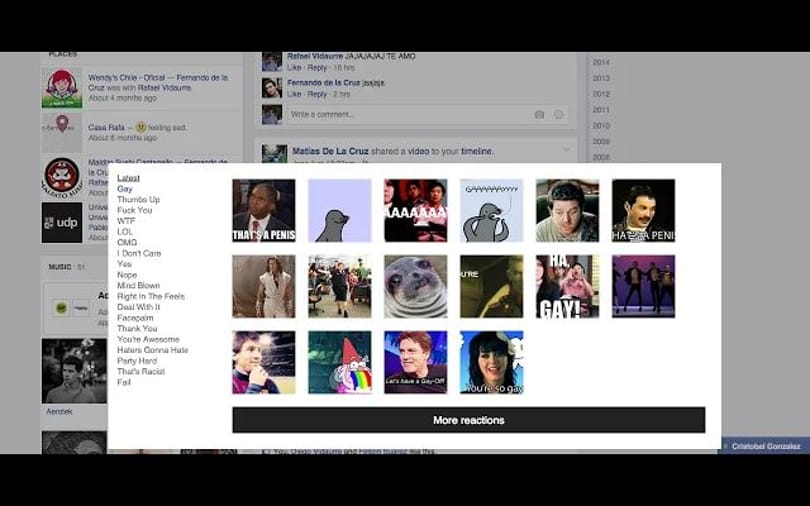Screen dimensions: 810x506
Task: Click the camera icon in comment box
Action: coord(539,115)
